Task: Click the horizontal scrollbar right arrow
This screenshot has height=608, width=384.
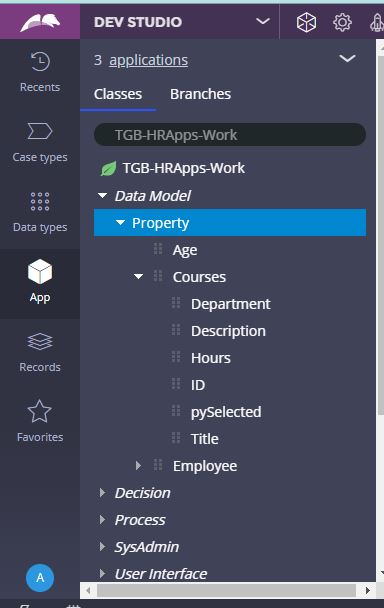Action: tap(368, 591)
